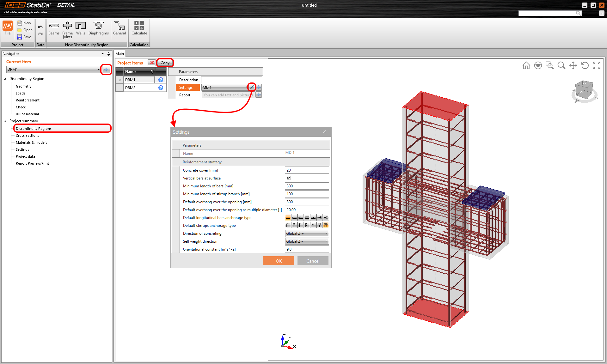Collapse the Discontinuity Region tree node
Viewport: 607px width, 364px height.
click(5, 78)
